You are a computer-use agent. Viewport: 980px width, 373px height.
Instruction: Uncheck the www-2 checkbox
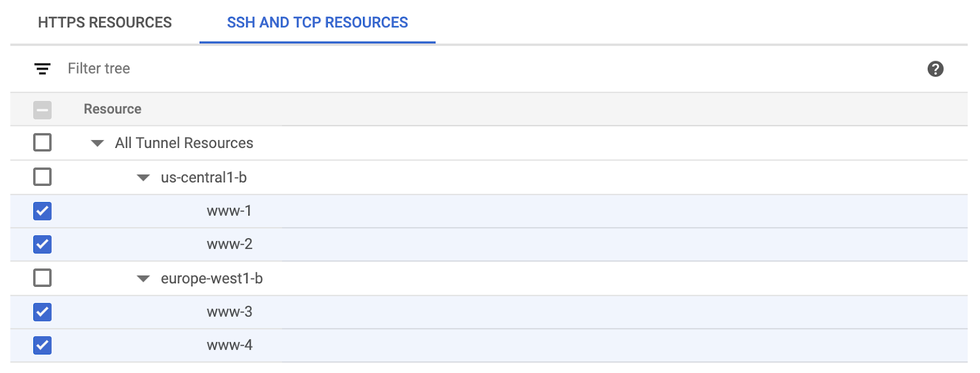point(42,244)
